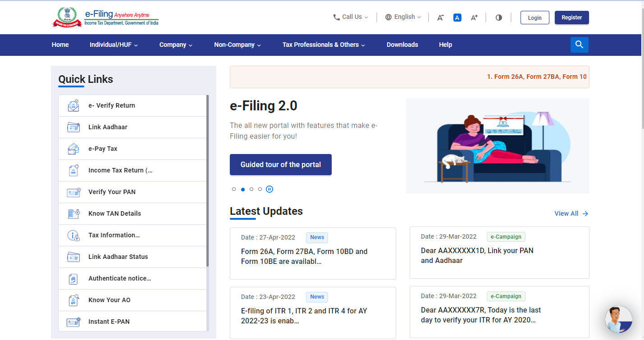Image resolution: width=644 pixels, height=340 pixels.
Task: Open Instant E-PAN quick link
Action: [132, 322]
